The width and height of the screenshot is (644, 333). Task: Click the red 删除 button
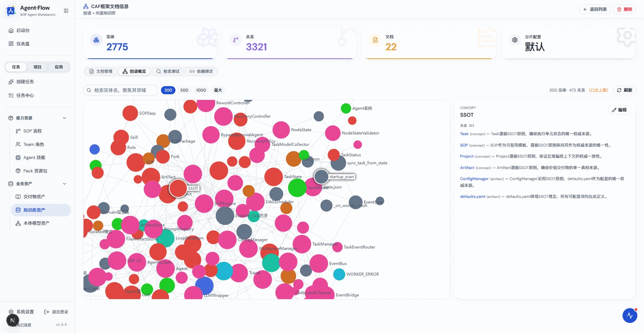[x=625, y=9]
